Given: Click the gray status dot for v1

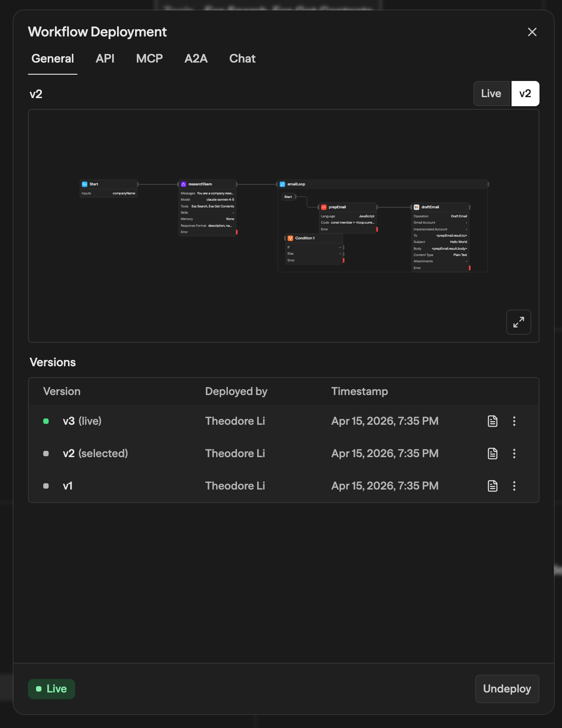Looking at the screenshot, I should (x=46, y=486).
